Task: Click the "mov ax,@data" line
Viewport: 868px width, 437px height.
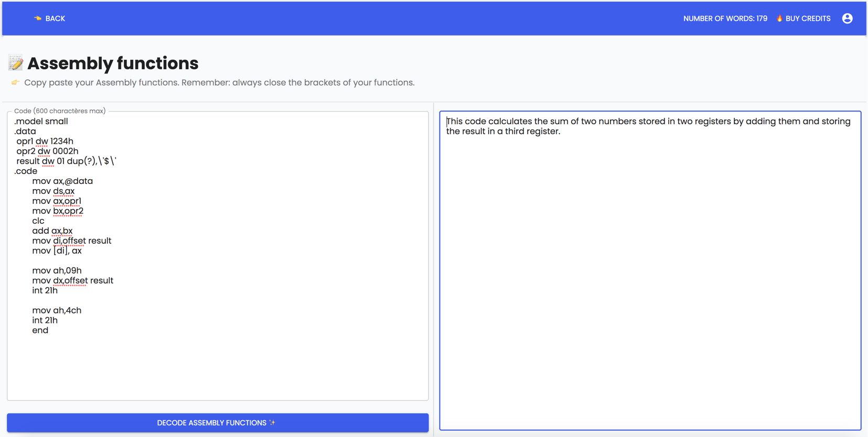Action: coord(62,181)
